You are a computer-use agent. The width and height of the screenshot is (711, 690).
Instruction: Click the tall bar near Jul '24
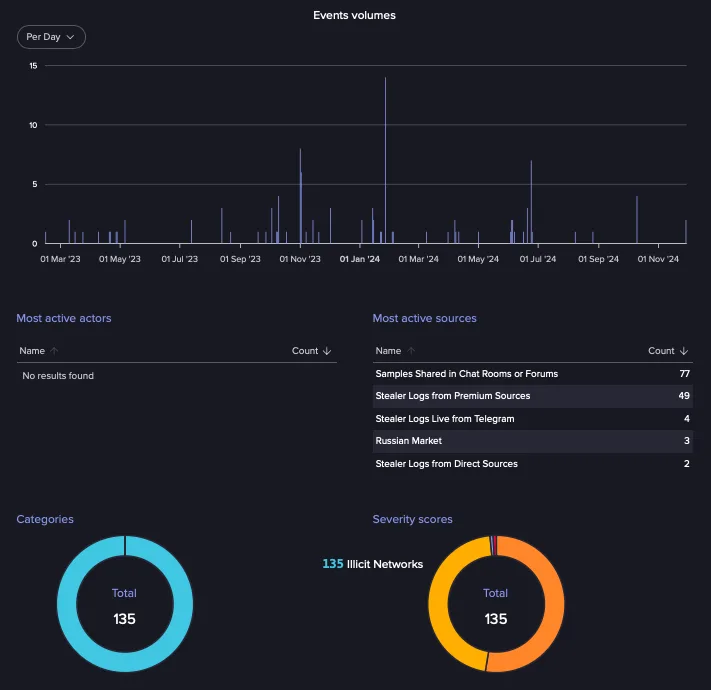[x=531, y=200]
